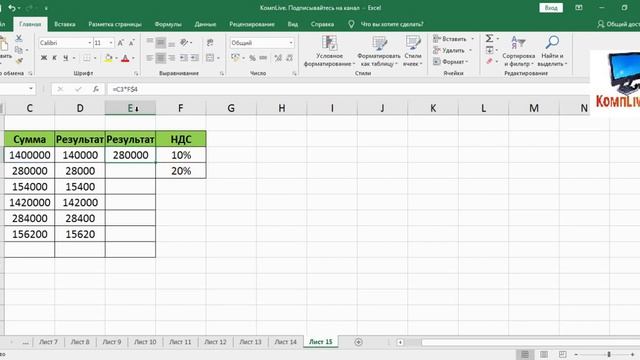Increase decimal places icon
Viewport: 640px width, 360px height.
point(278,58)
